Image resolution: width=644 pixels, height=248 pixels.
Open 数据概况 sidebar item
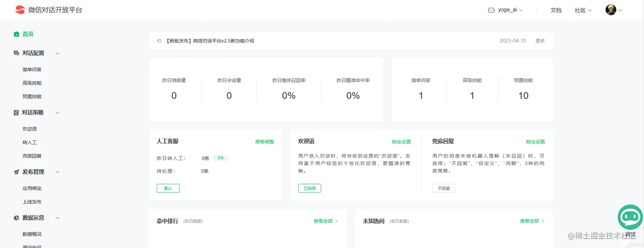pyautogui.click(x=32, y=234)
